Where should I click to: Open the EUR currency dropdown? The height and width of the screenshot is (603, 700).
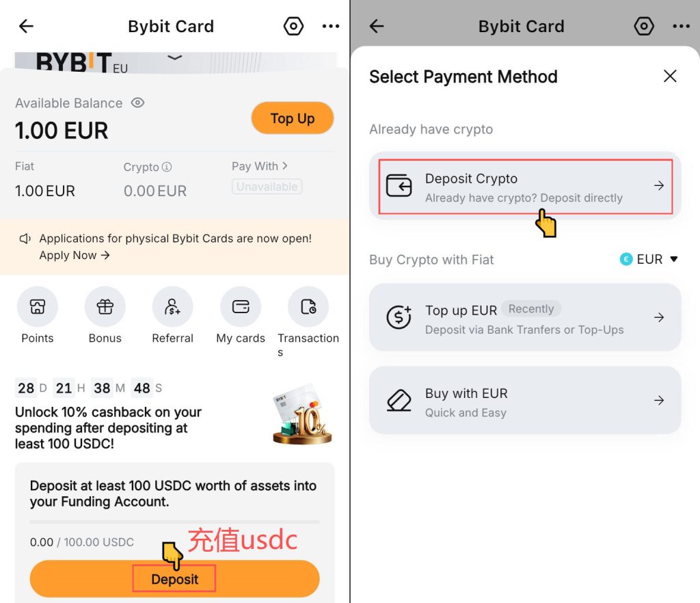[x=649, y=259]
